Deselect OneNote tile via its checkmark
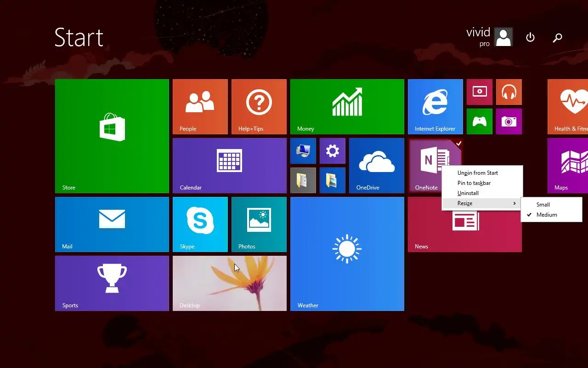The image size is (588, 368). tap(458, 143)
